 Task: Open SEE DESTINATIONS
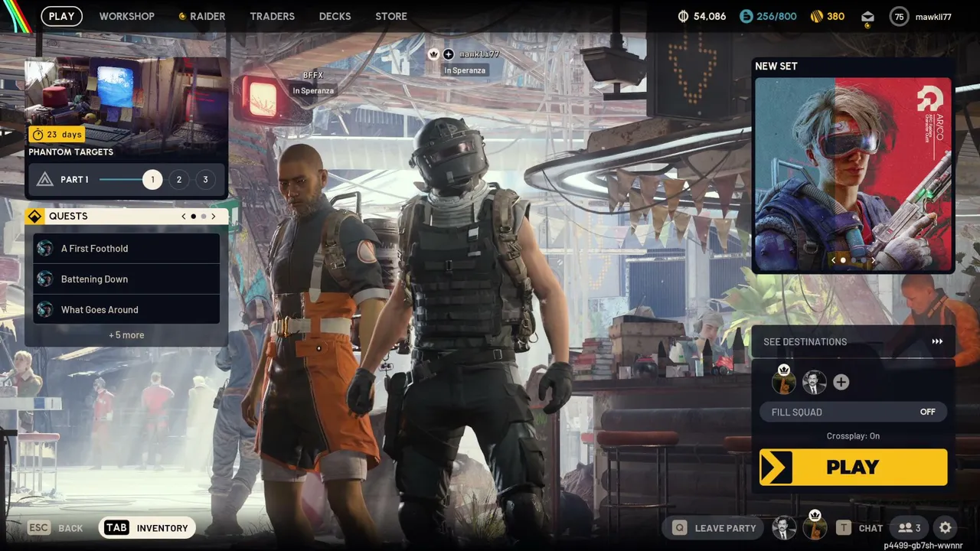coord(853,341)
